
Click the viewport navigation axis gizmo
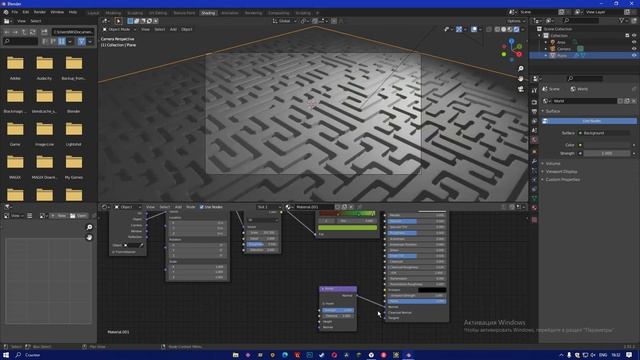pyautogui.click(x=511, y=50)
